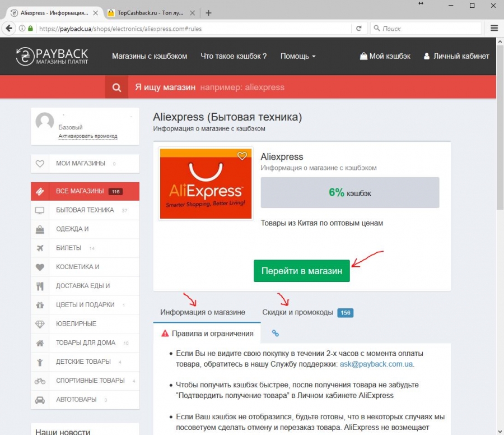Close the TopCashback.ru browser tab
Screen dimensions: 504x435
(192, 13)
